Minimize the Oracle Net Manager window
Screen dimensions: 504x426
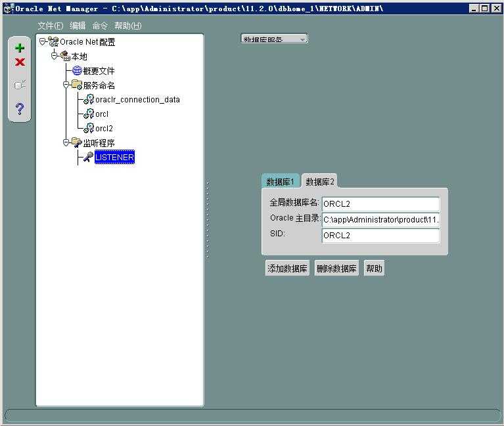pyautogui.click(x=474, y=9)
